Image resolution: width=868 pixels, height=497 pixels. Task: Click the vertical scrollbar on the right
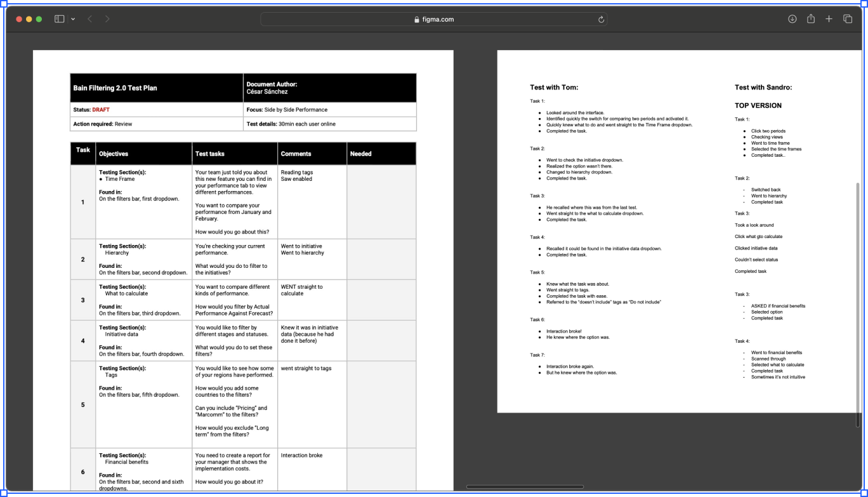(858, 307)
